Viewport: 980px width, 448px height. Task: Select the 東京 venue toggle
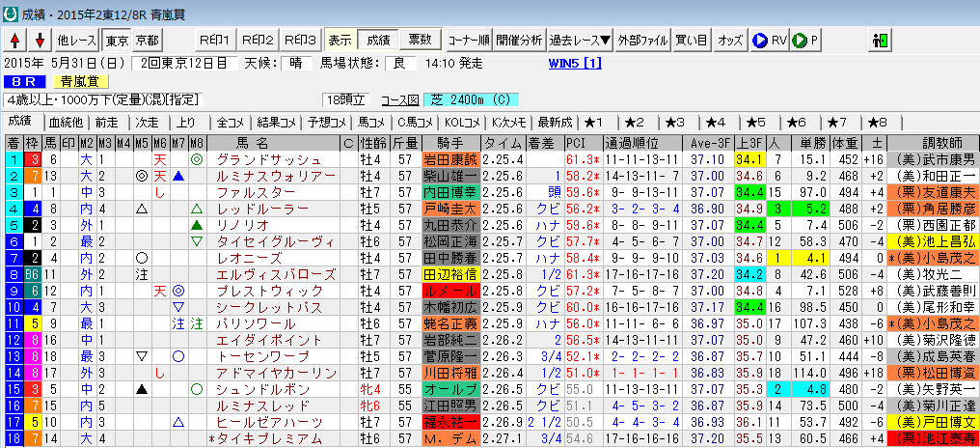pyautogui.click(x=117, y=41)
